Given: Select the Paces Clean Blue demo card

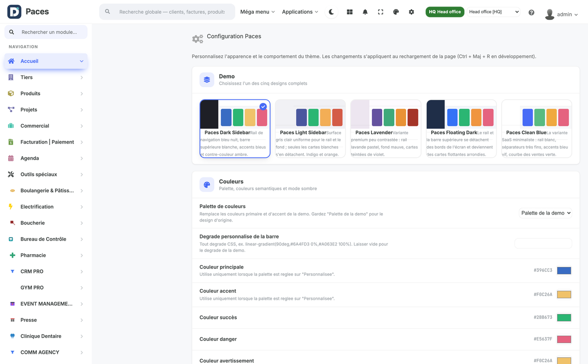Looking at the screenshot, I should [x=537, y=129].
